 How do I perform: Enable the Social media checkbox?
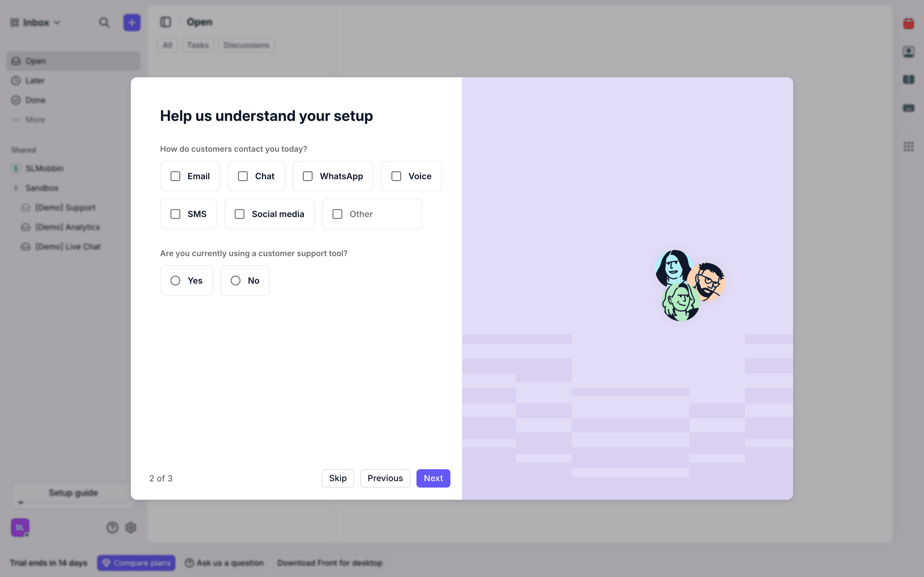(x=239, y=214)
